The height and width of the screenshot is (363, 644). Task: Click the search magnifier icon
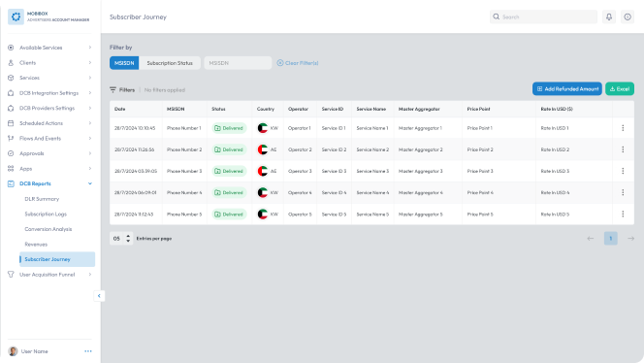(497, 16)
